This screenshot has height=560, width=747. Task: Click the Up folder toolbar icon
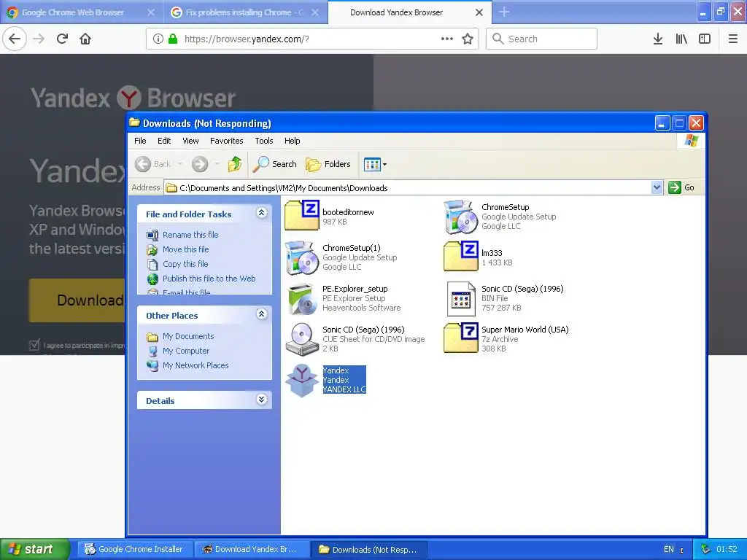click(x=235, y=164)
